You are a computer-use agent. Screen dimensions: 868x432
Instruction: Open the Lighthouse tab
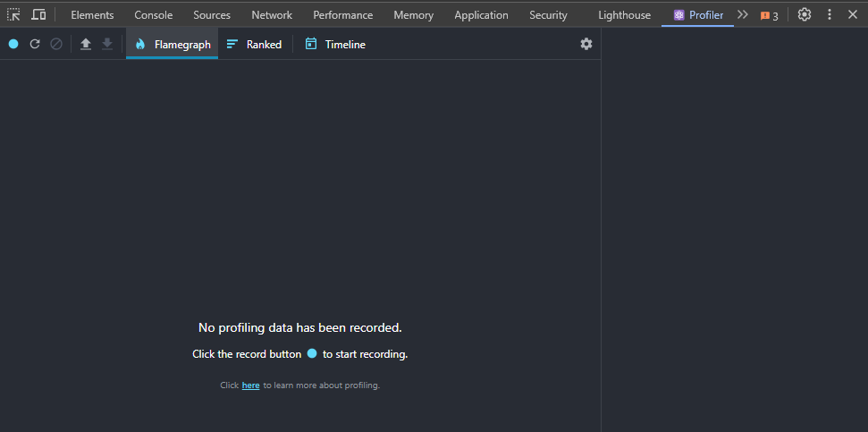[625, 15]
